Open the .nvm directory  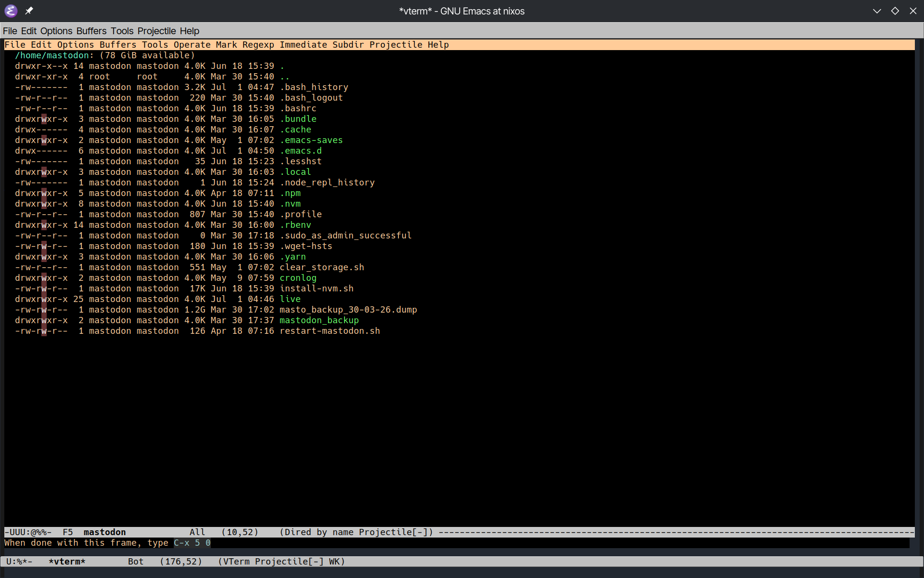(290, 204)
